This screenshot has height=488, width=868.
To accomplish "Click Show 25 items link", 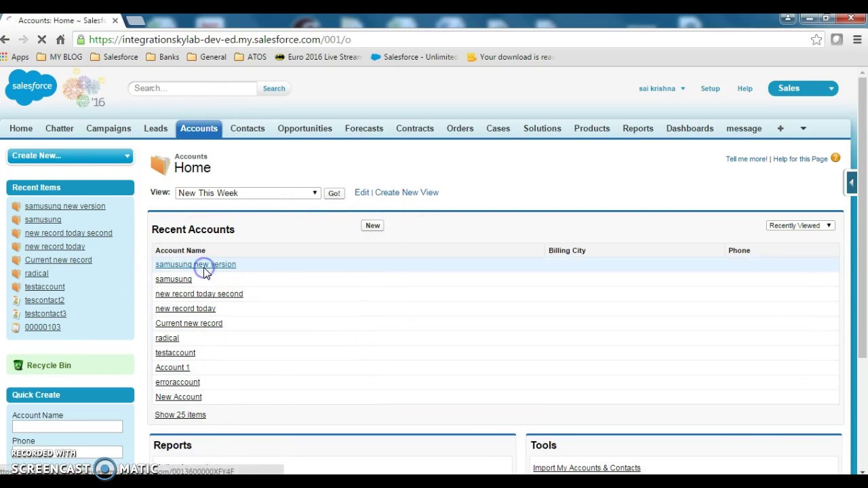I will (180, 415).
